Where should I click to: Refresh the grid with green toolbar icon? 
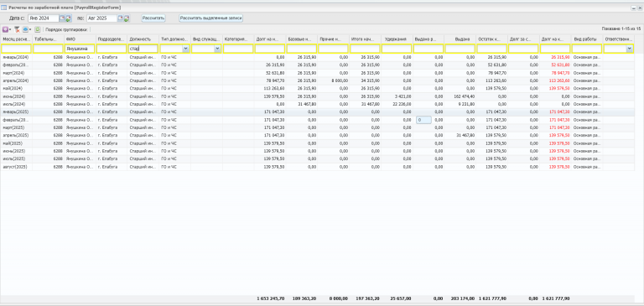pos(38,29)
